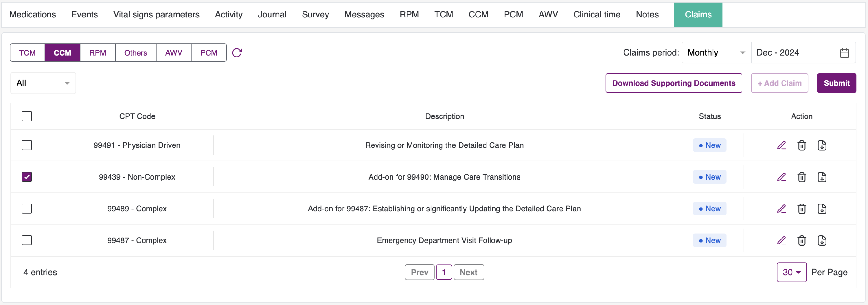This screenshot has width=868, height=305.
Task: Open the calendar date picker icon
Action: (x=844, y=53)
